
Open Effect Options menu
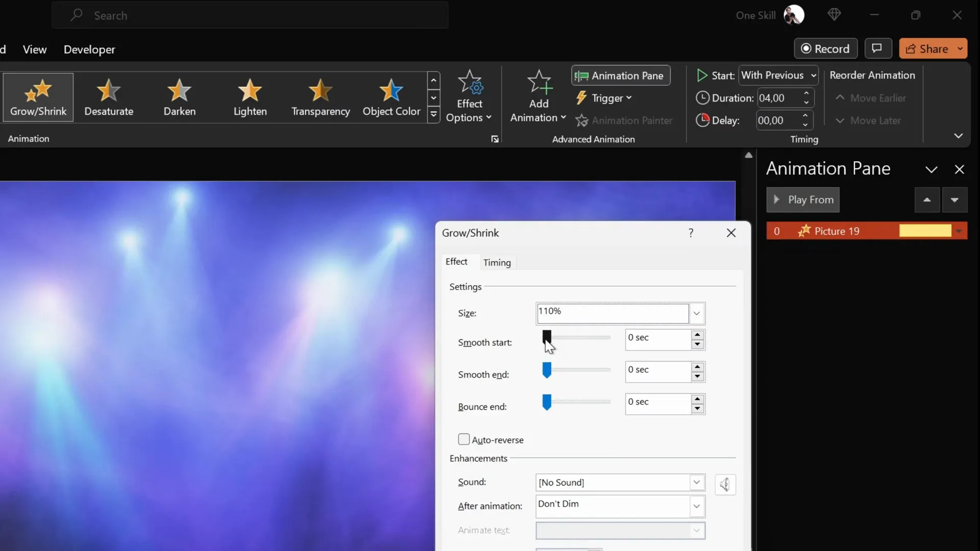(x=469, y=97)
